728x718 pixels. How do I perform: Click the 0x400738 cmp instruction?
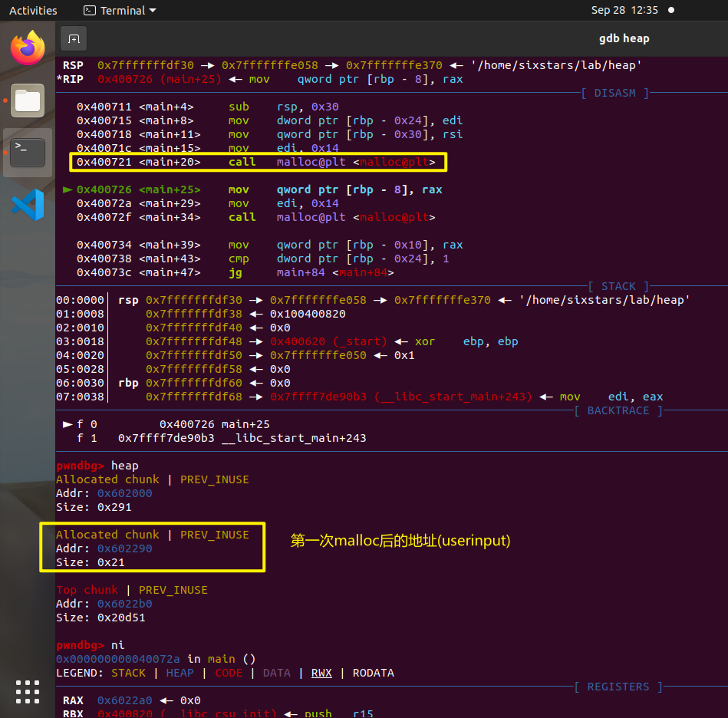pos(263,259)
